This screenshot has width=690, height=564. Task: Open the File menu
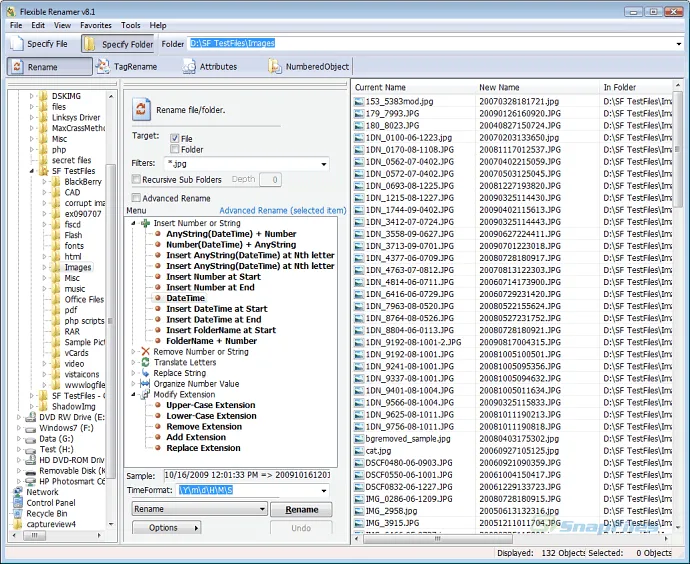pyautogui.click(x=16, y=26)
